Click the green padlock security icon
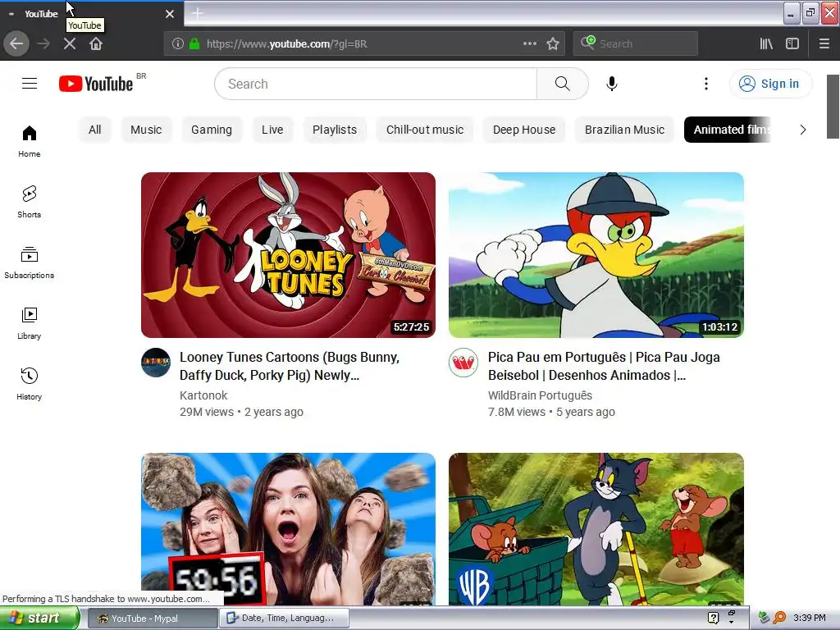This screenshot has height=630, width=840. tap(194, 44)
